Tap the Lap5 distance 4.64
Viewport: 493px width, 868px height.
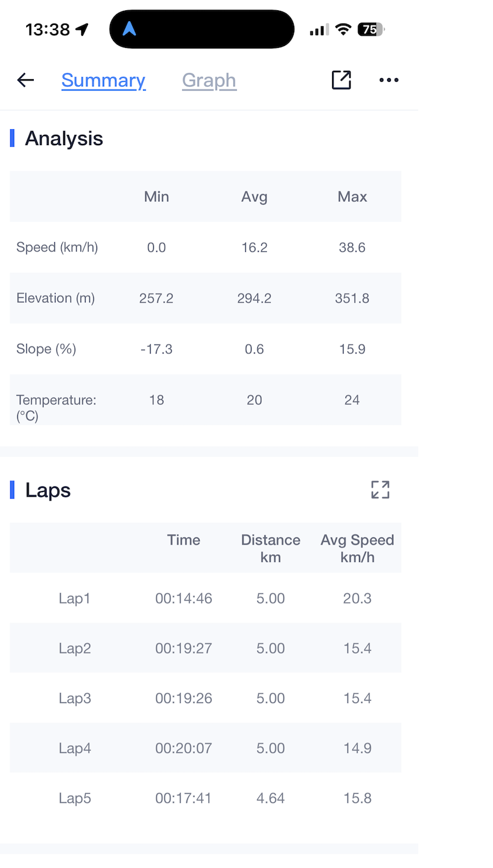pyautogui.click(x=270, y=798)
